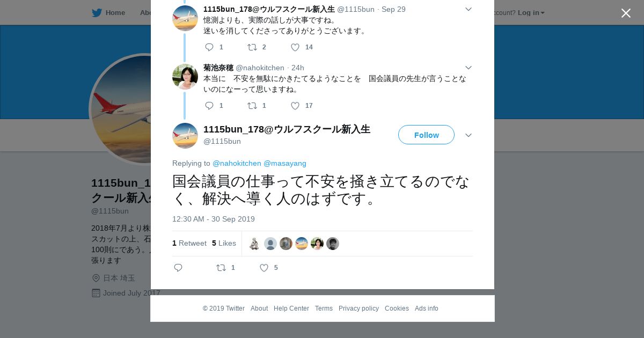The width and height of the screenshot is (644, 338).
Task: Close the tweet overlay with X icon
Action: [626, 13]
